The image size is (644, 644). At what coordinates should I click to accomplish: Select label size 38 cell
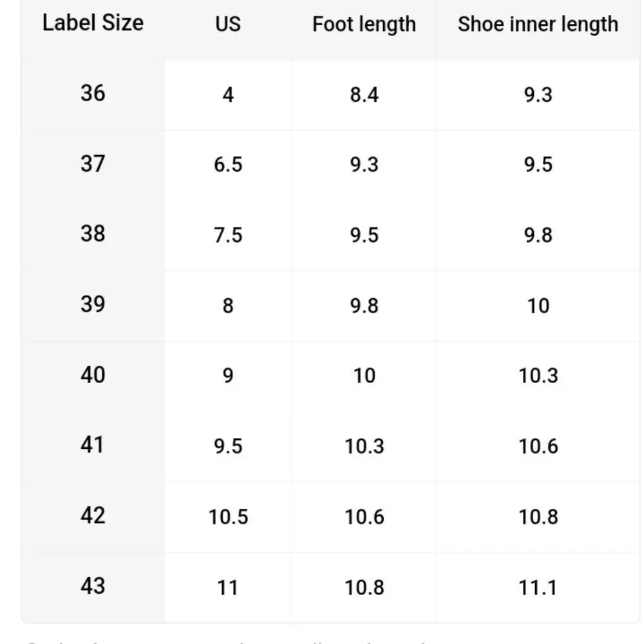click(93, 234)
